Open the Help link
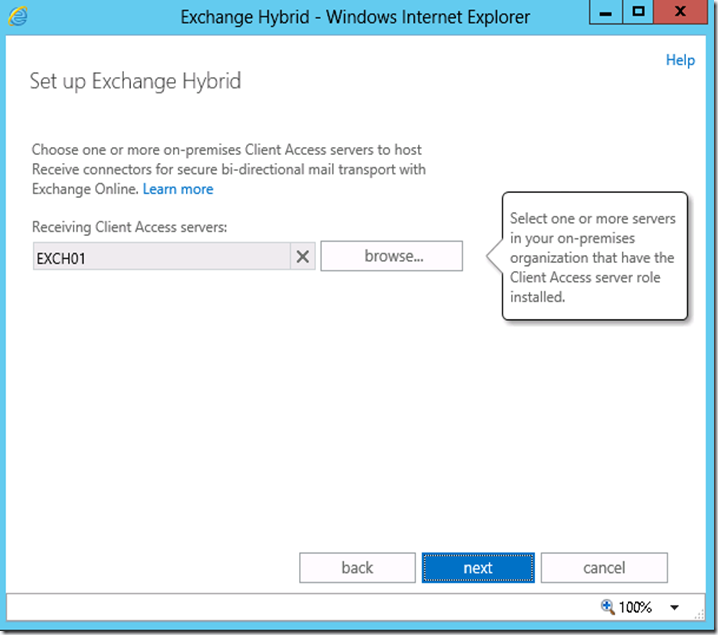The height and width of the screenshot is (635, 718). click(680, 60)
